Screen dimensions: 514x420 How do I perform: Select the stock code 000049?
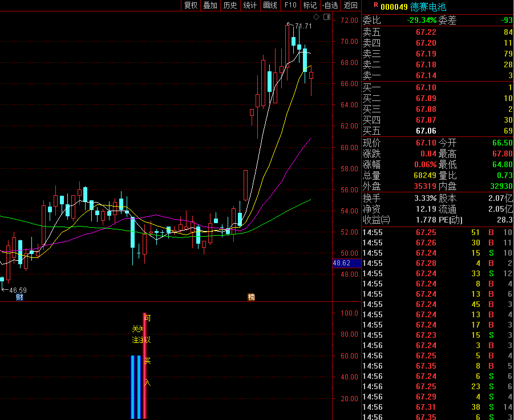tap(394, 7)
